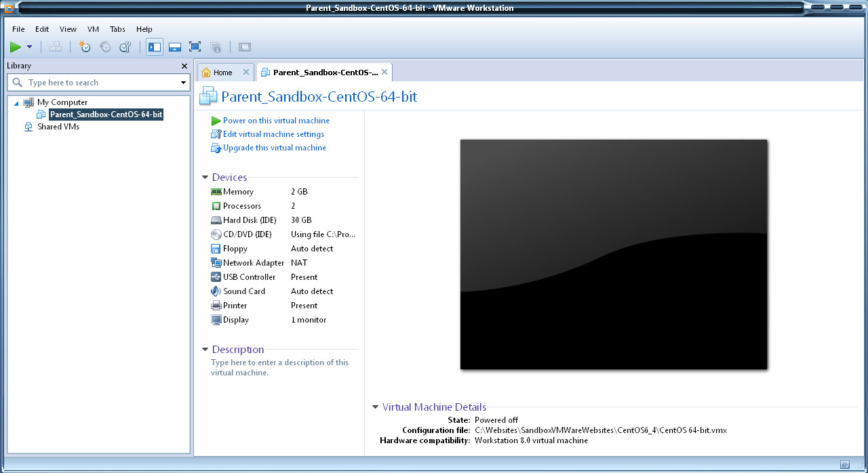868x473 pixels.
Task: Click the Hard Disk value 30 GB
Action: [x=301, y=220]
